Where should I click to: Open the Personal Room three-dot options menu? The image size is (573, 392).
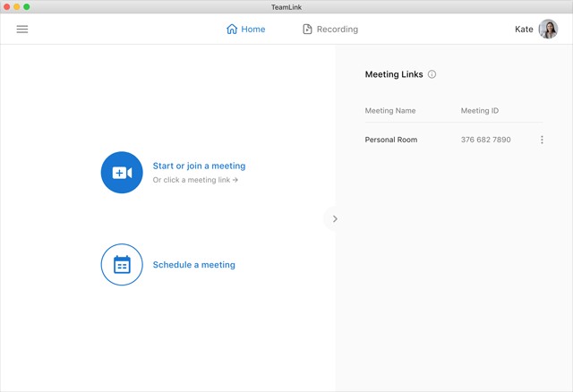pos(542,140)
